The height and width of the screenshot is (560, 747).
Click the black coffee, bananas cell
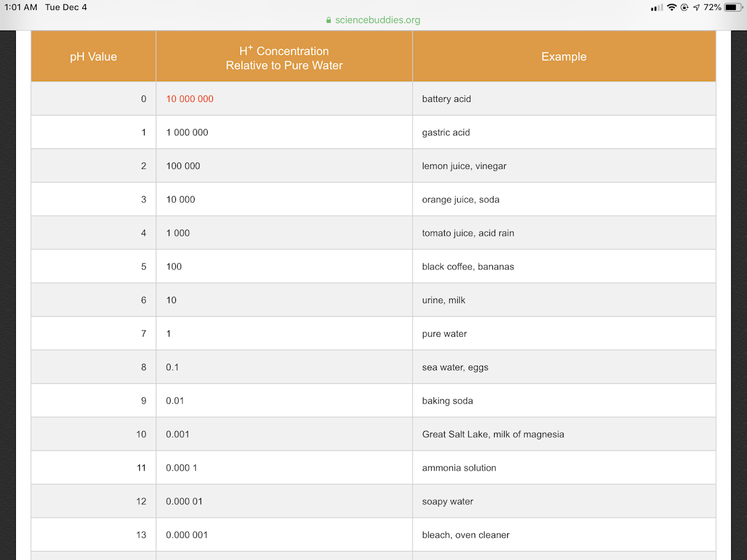click(x=468, y=266)
